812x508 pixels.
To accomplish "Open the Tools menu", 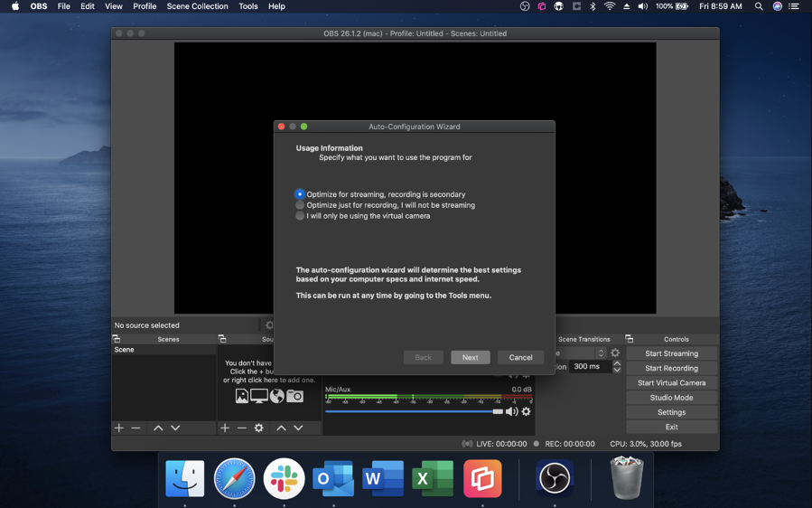I will coord(248,6).
